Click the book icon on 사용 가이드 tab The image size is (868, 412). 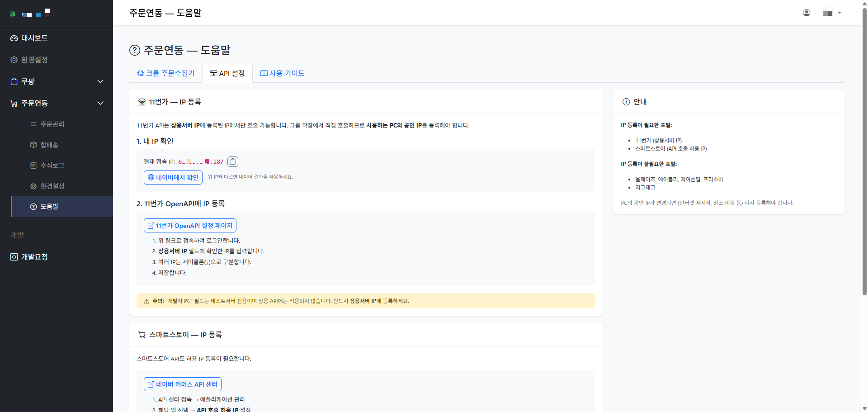tap(264, 73)
